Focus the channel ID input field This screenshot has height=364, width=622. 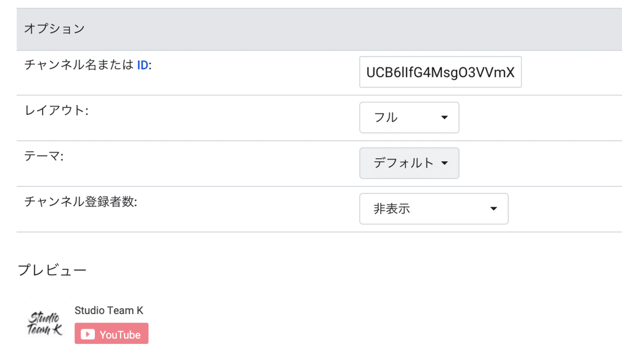[440, 72]
